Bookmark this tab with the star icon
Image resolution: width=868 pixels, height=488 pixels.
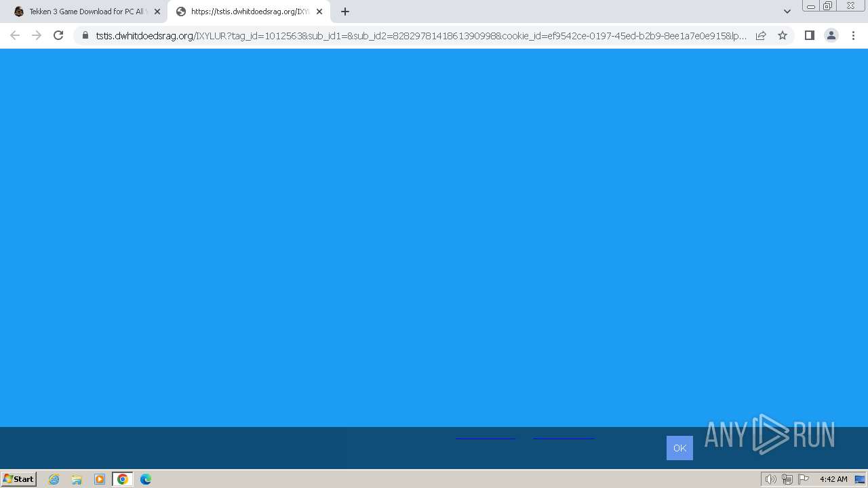tap(783, 35)
